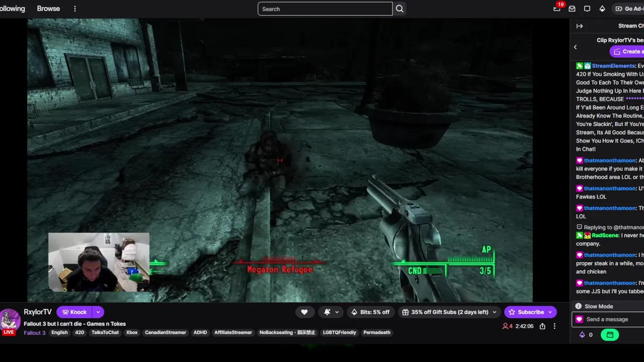Open the notifications inbox with 19 badge

[x=557, y=9]
